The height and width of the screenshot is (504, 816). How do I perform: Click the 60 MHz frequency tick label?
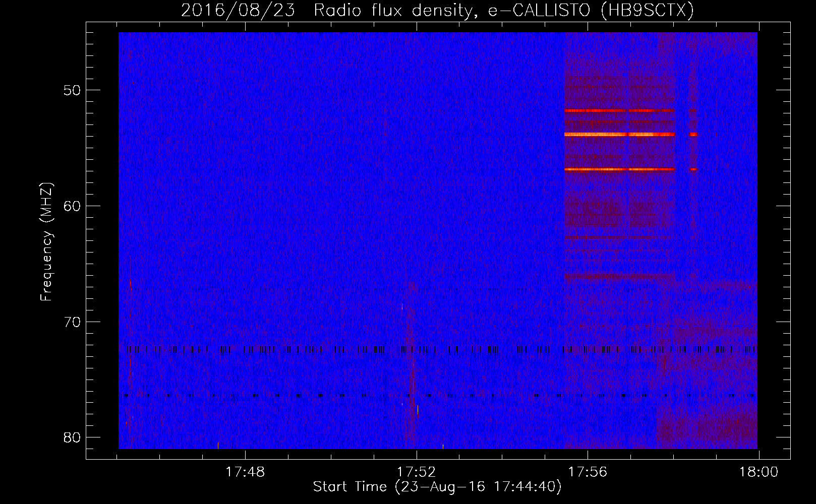click(x=72, y=206)
